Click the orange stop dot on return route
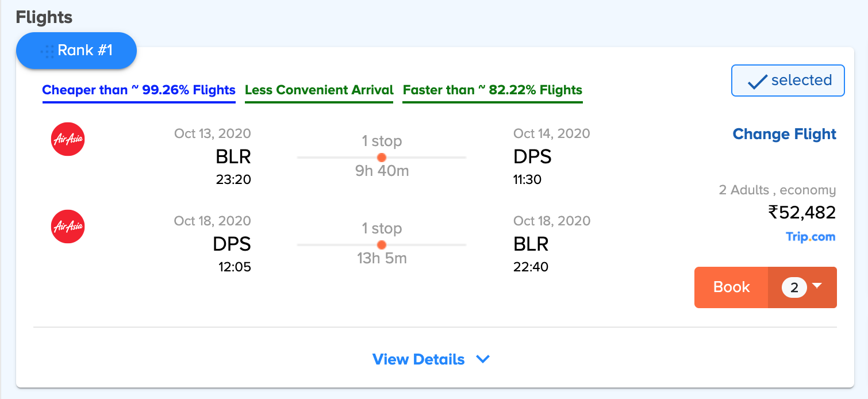 click(381, 244)
